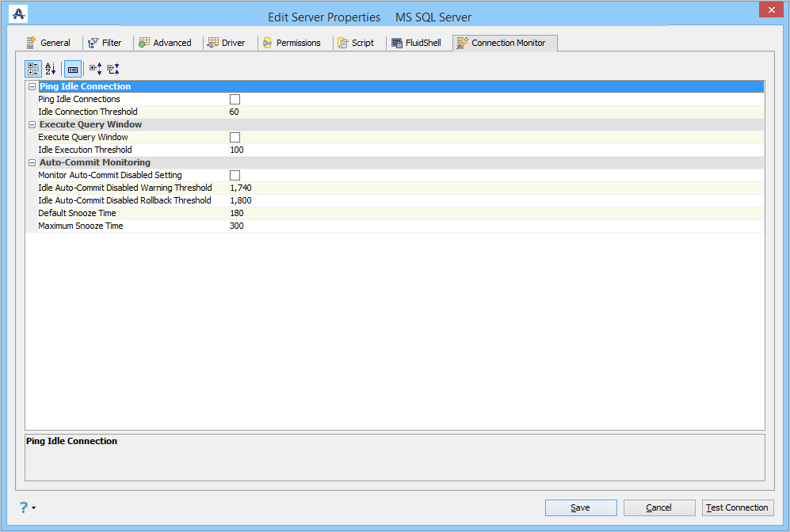Click the Collapse all categories icon
790x532 pixels.
[x=113, y=69]
